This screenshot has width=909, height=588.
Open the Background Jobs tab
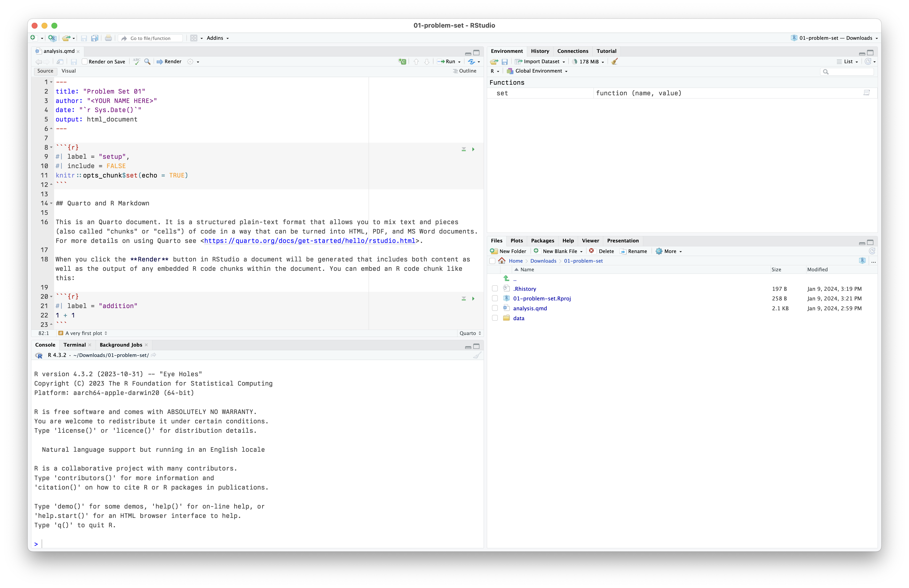tap(121, 345)
